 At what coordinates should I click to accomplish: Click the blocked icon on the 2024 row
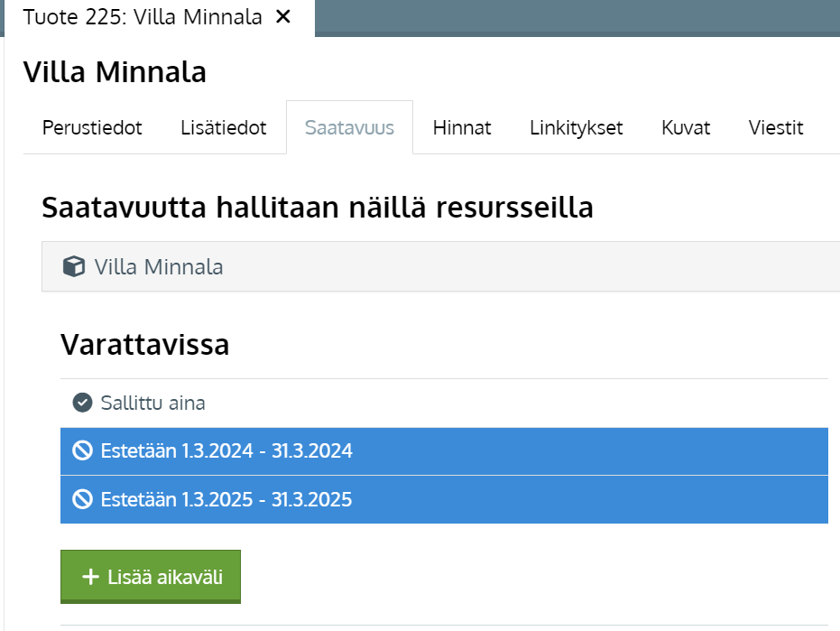[x=82, y=450]
